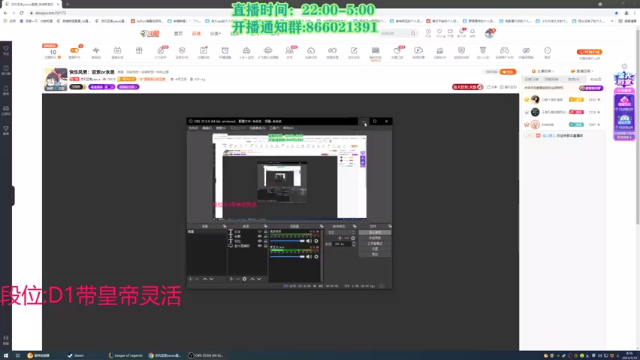Screen dimensions: 640x360
Task: Click the upper mixer channel volume slider in OBS
Action: (x=287, y=241)
